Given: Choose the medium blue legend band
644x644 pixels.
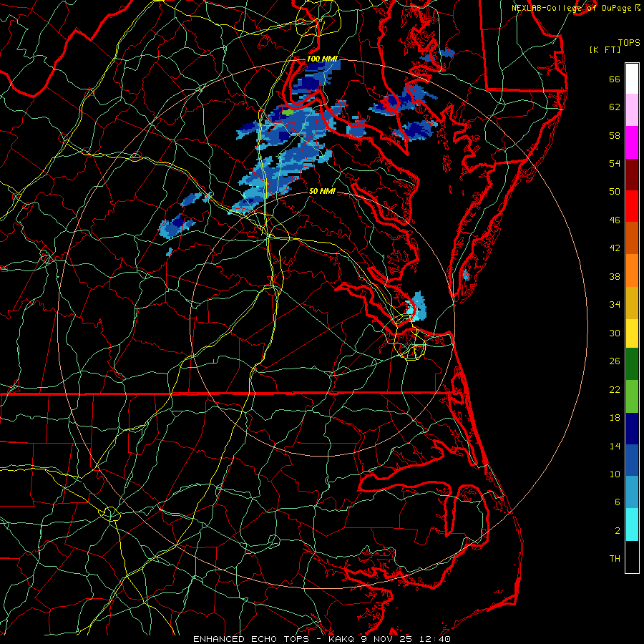Looking at the screenshot, I should point(632,460).
